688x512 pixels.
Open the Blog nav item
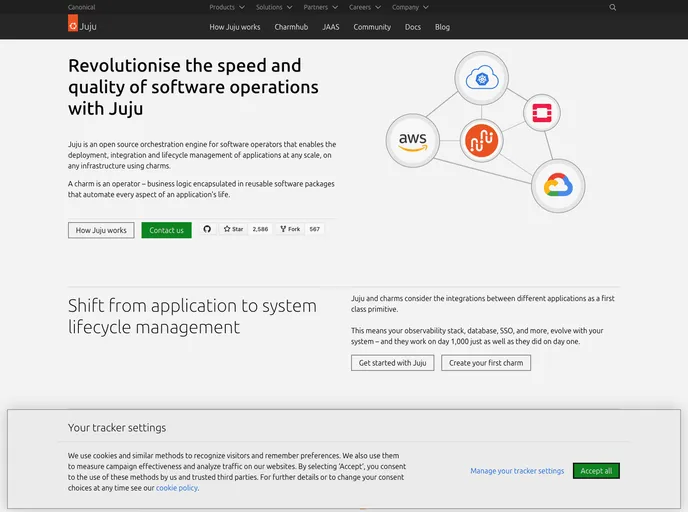[442, 27]
